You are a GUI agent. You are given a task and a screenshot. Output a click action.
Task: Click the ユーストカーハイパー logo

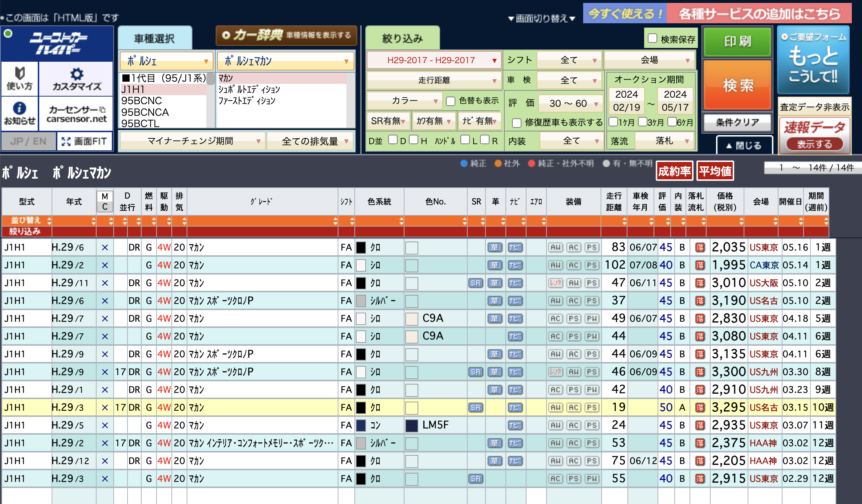57,44
